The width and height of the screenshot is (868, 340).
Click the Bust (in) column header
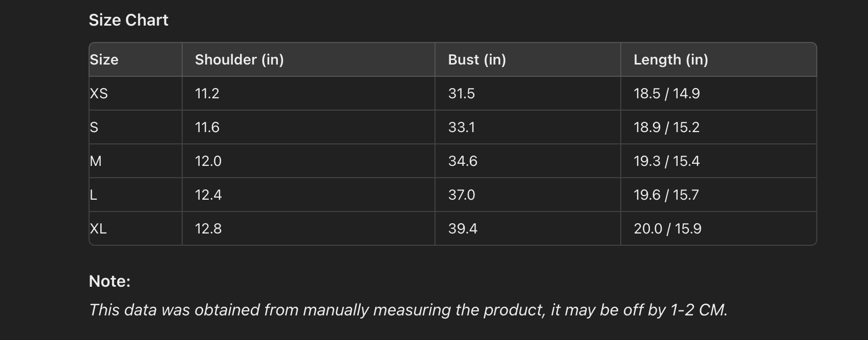coord(476,59)
